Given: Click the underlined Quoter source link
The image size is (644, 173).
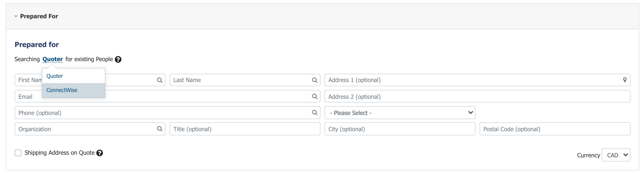Looking at the screenshot, I should tap(53, 59).
